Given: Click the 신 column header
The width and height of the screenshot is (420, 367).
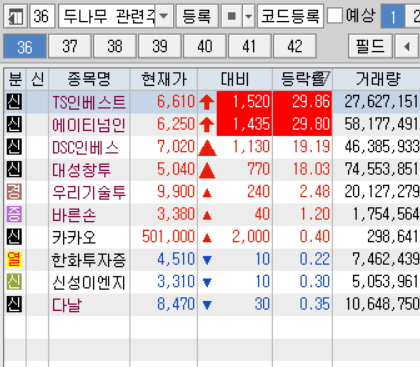Looking at the screenshot, I should tap(37, 79).
